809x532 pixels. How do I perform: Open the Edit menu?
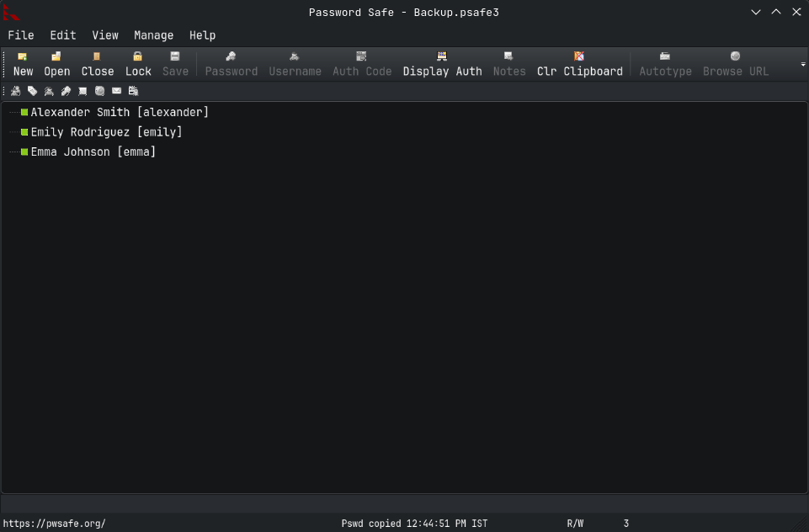63,35
